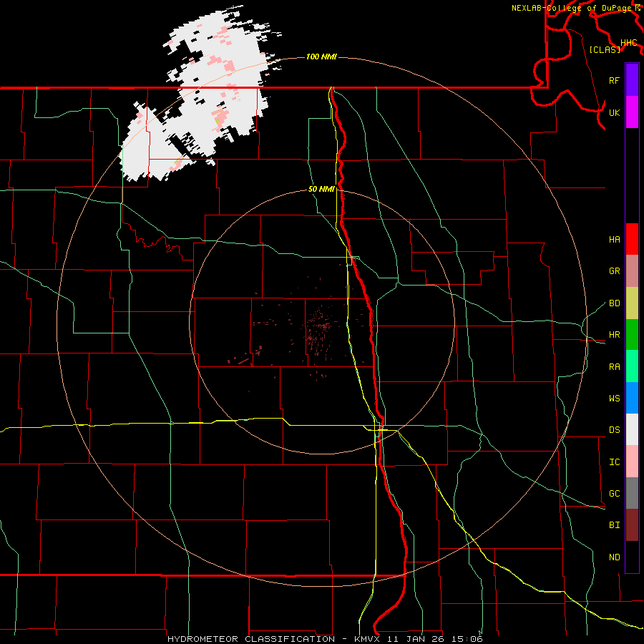644x644 pixels.
Task: Click the purple RF legend color swatch
Action: [632, 80]
